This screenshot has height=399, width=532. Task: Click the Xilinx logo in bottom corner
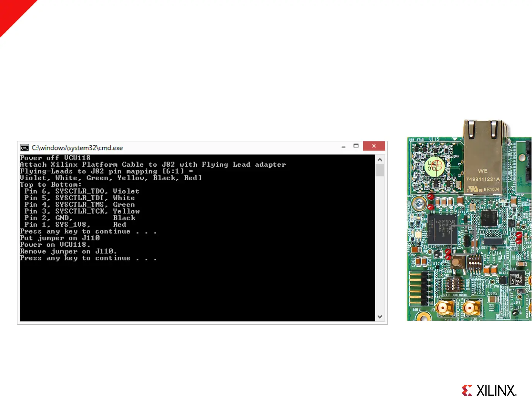[x=489, y=391]
